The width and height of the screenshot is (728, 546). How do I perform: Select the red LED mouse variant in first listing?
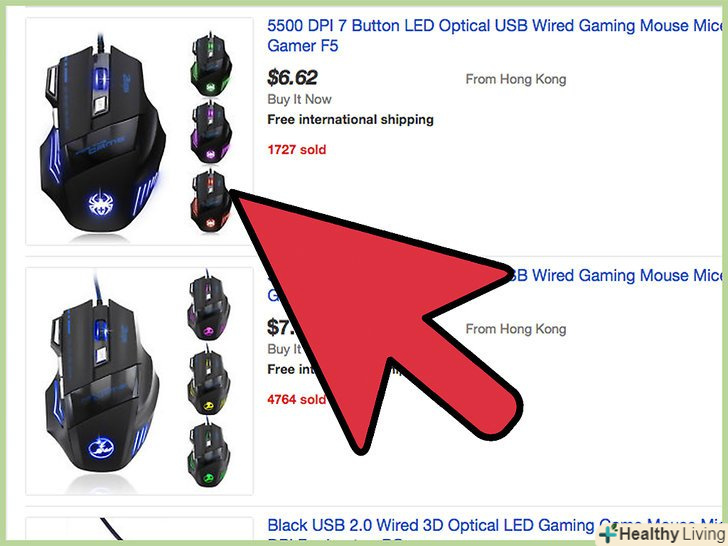pos(211,200)
